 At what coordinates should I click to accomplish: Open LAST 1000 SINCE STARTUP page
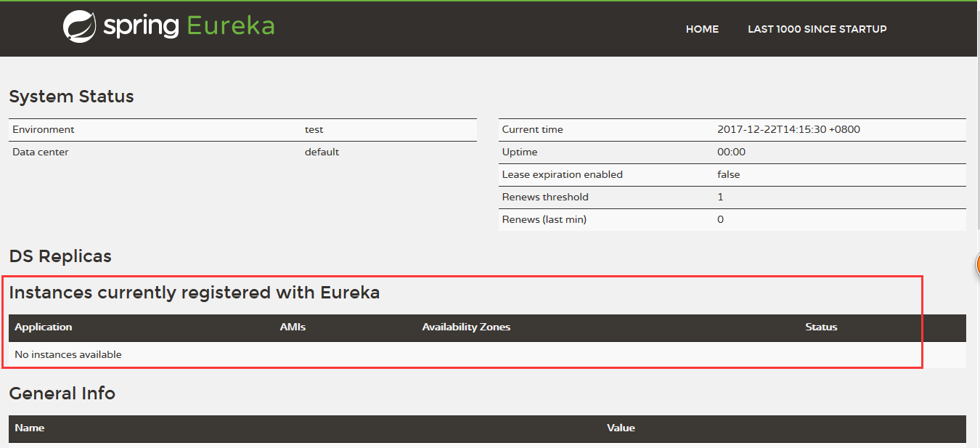coord(817,29)
